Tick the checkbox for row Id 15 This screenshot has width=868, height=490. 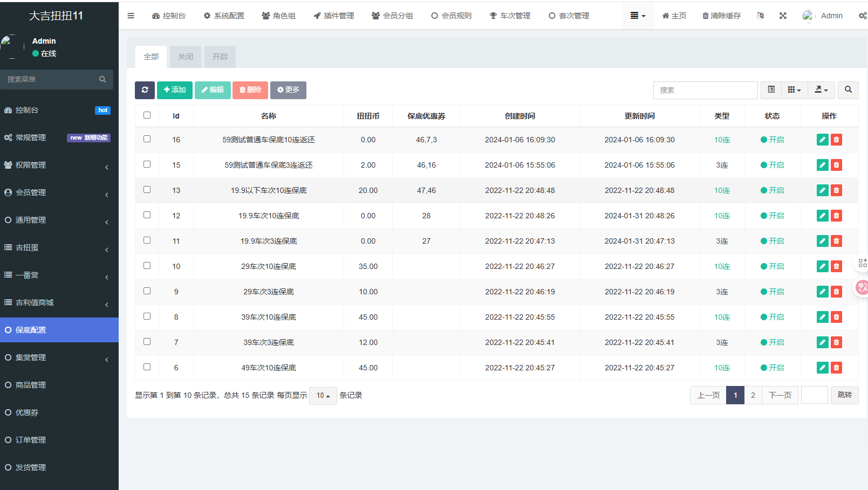click(x=147, y=164)
